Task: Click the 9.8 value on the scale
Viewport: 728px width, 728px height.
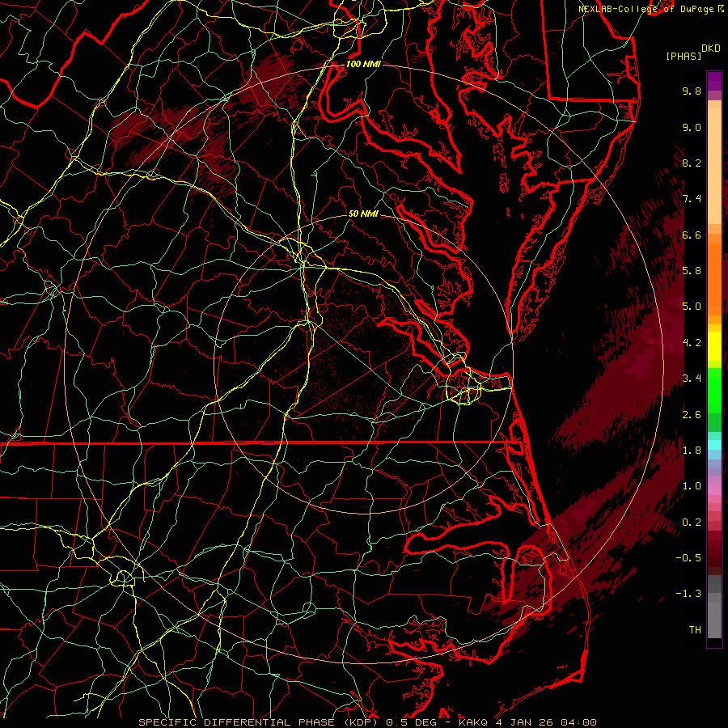Action: pos(692,91)
